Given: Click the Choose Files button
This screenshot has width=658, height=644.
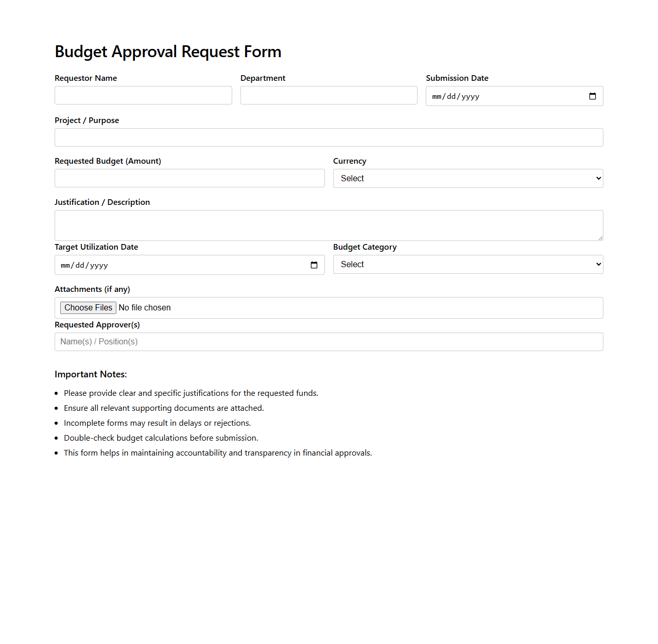Looking at the screenshot, I should [x=88, y=307].
